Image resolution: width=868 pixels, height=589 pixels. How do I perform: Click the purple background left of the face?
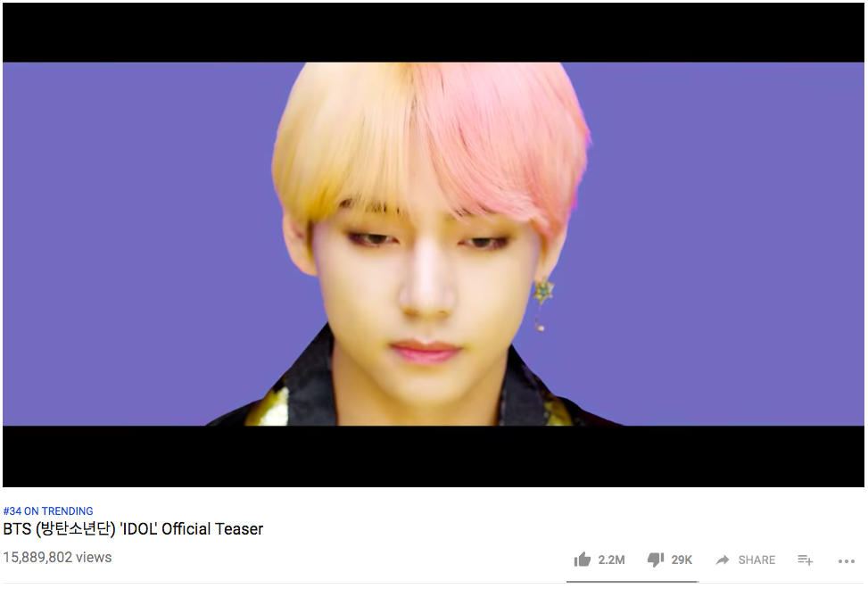click(x=138, y=244)
